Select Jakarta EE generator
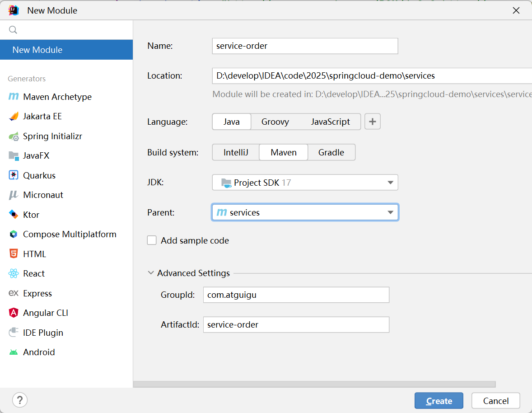 (66, 117)
